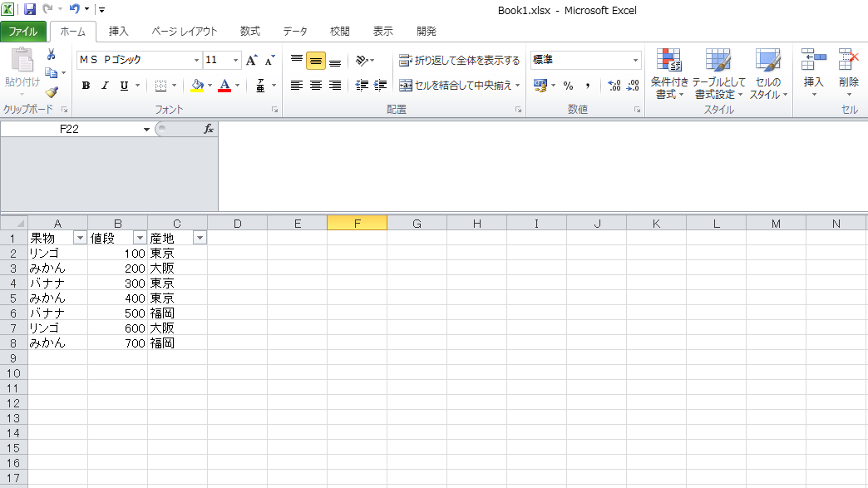
Task: Click the cell borders icon
Action: pyautogui.click(x=160, y=85)
